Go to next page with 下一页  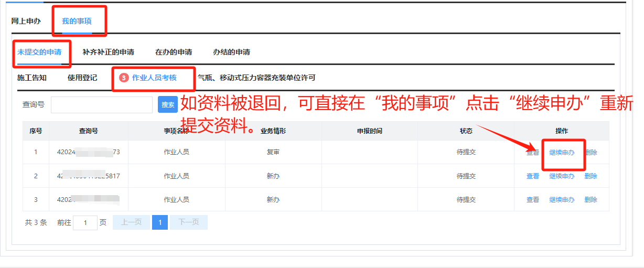(188, 222)
